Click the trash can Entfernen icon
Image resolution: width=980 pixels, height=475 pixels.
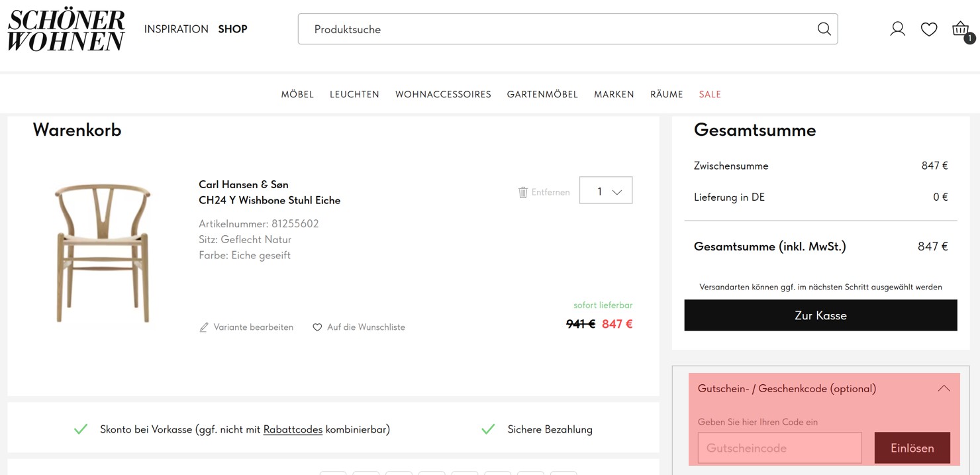click(x=523, y=192)
